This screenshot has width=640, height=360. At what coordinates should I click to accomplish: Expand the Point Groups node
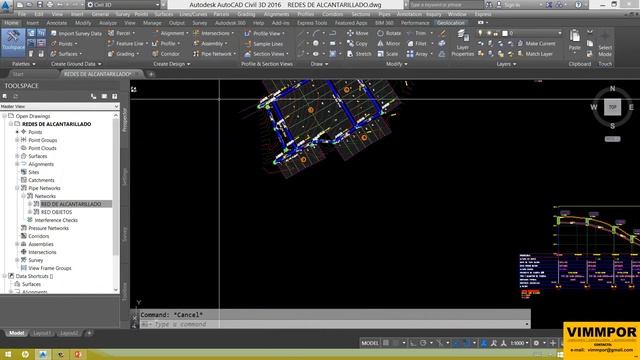point(17,140)
